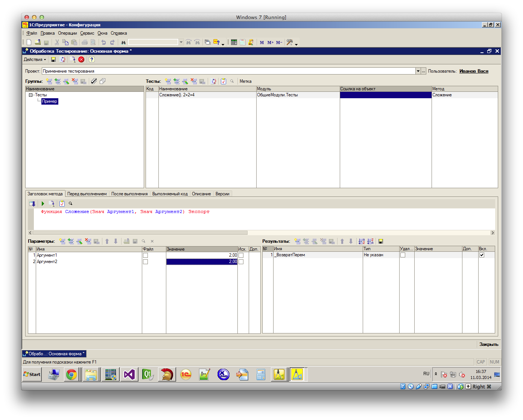The height and width of the screenshot is (420, 523).
Task: Switch to Описание tab
Action: (x=201, y=194)
